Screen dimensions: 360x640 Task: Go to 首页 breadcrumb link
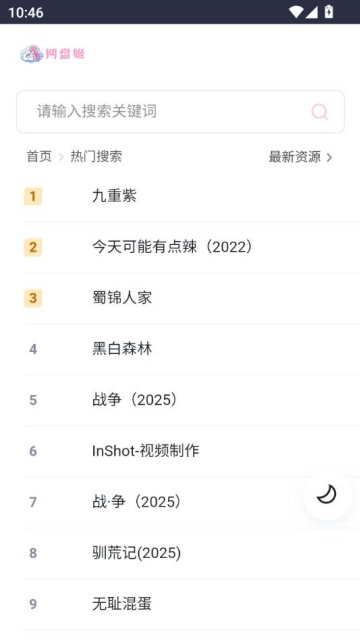[x=39, y=156]
